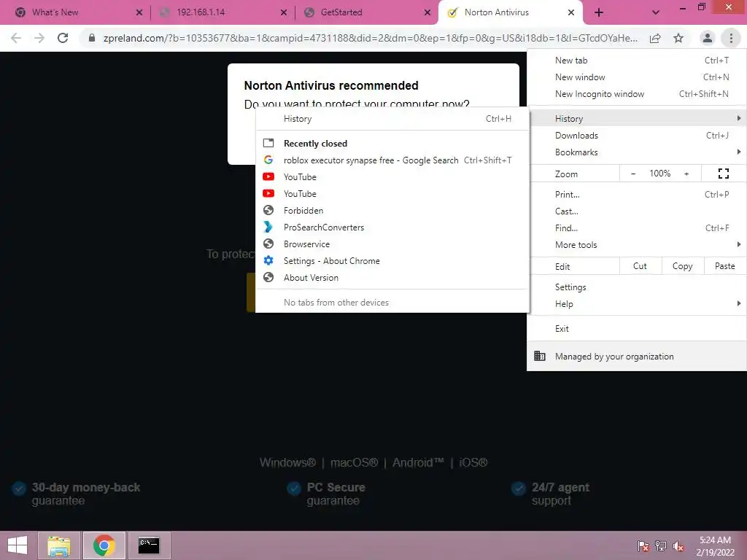The width and height of the screenshot is (747, 560).
Task: Click Managed by your organization
Action: pos(636,356)
